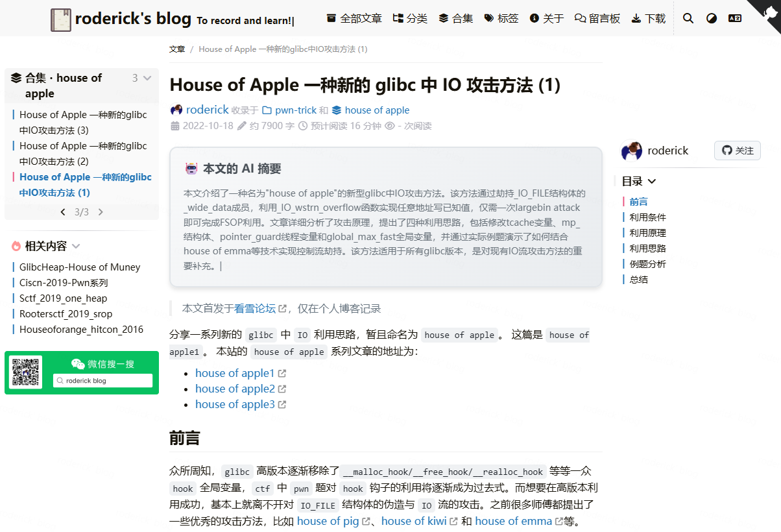781x532 pixels.
Task: Switch site language with translate icon
Action: pyautogui.click(x=735, y=18)
